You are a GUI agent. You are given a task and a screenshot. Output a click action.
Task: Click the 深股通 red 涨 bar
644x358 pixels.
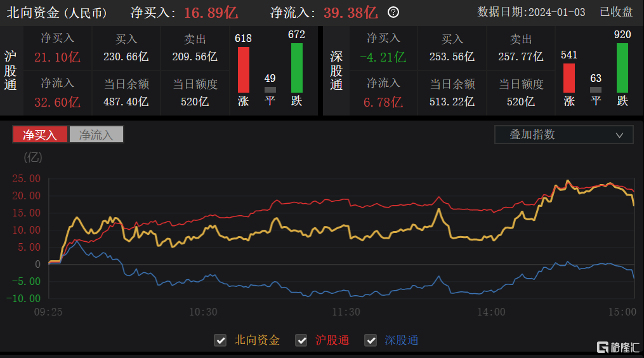click(x=569, y=77)
